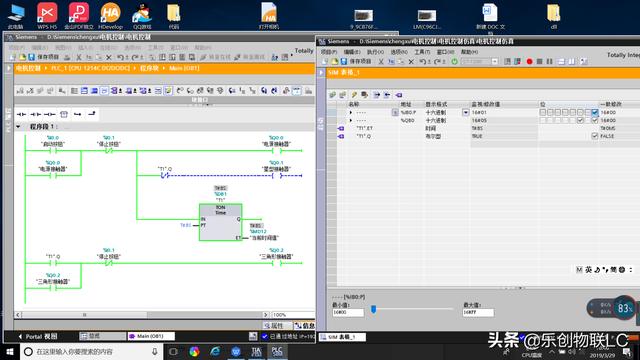640x360 pixels.
Task: Start the simulation recording red button
Action: [529, 61]
